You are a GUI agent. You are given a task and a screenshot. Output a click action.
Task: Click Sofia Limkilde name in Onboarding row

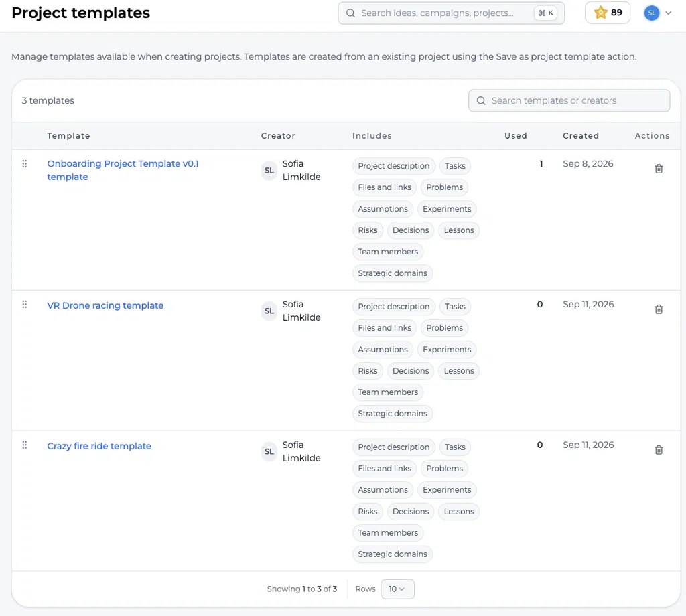pyautogui.click(x=301, y=171)
